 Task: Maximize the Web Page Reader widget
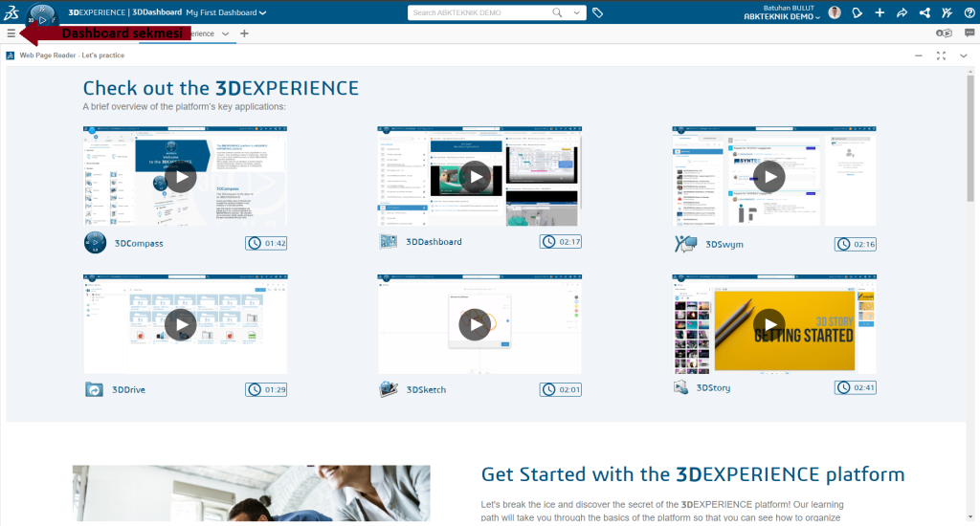[941, 55]
